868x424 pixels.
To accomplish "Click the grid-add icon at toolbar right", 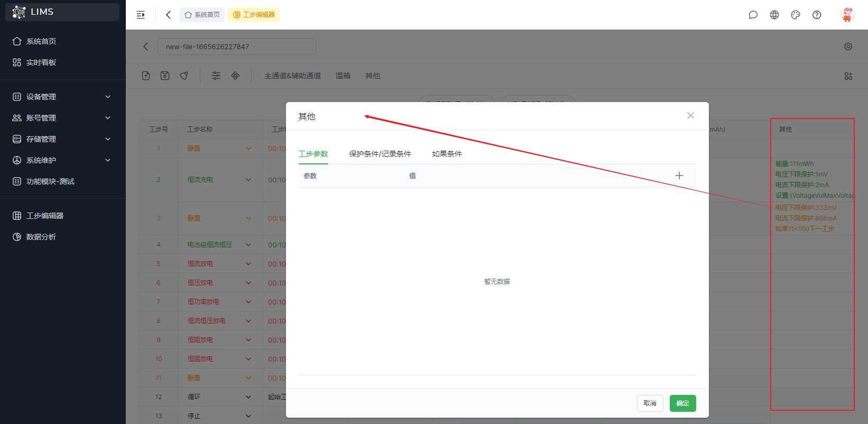I will [848, 76].
